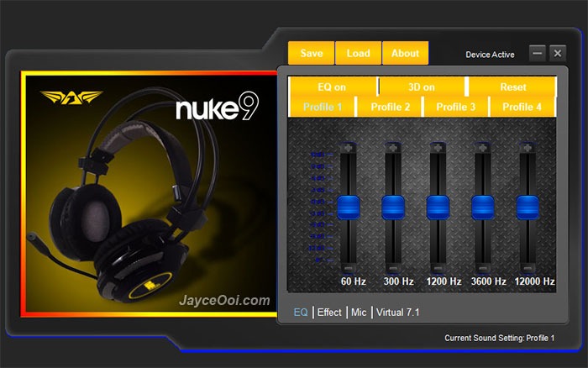Toggle the EQ on button

point(333,87)
